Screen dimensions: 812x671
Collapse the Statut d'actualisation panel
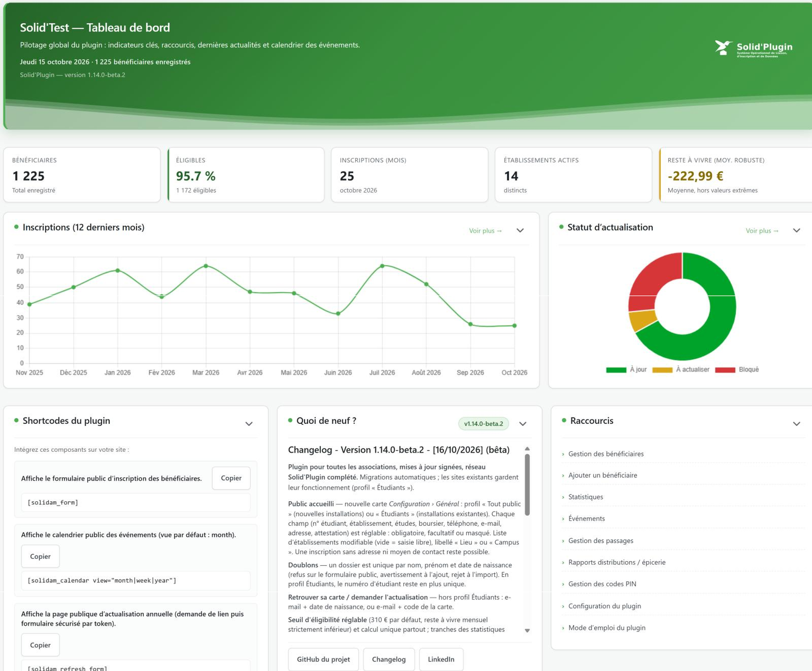(x=797, y=230)
